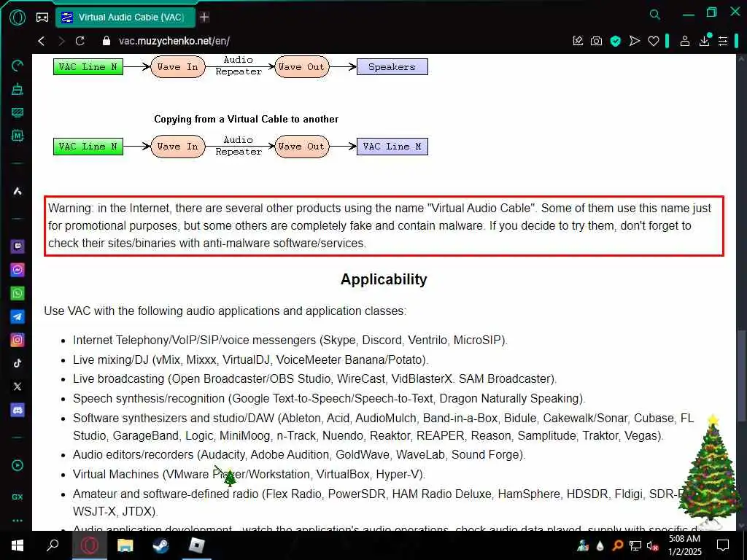Open Facebook Messenger in the sidebar
The width and height of the screenshot is (747, 560).
(18, 270)
